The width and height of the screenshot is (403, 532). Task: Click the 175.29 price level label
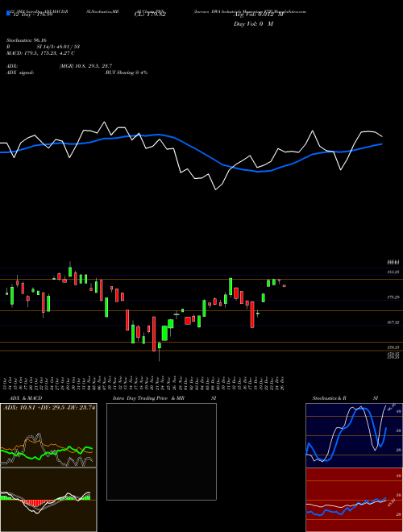[x=393, y=297]
